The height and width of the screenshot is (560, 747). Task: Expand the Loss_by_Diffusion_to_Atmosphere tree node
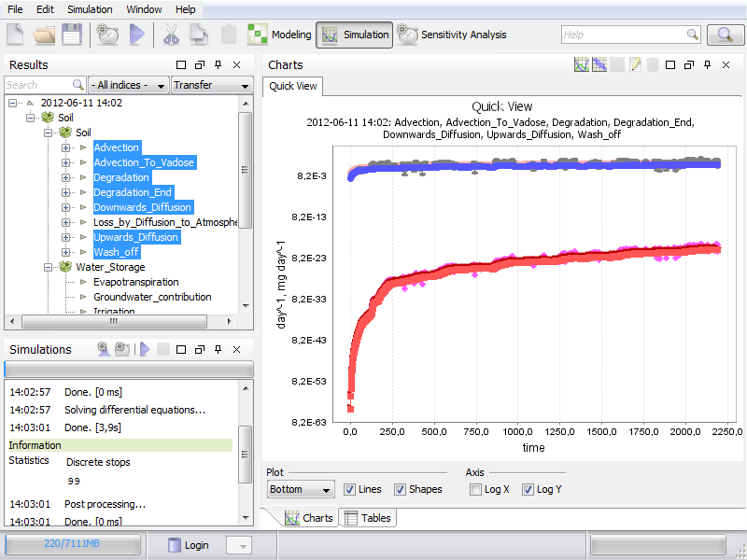[x=65, y=222]
